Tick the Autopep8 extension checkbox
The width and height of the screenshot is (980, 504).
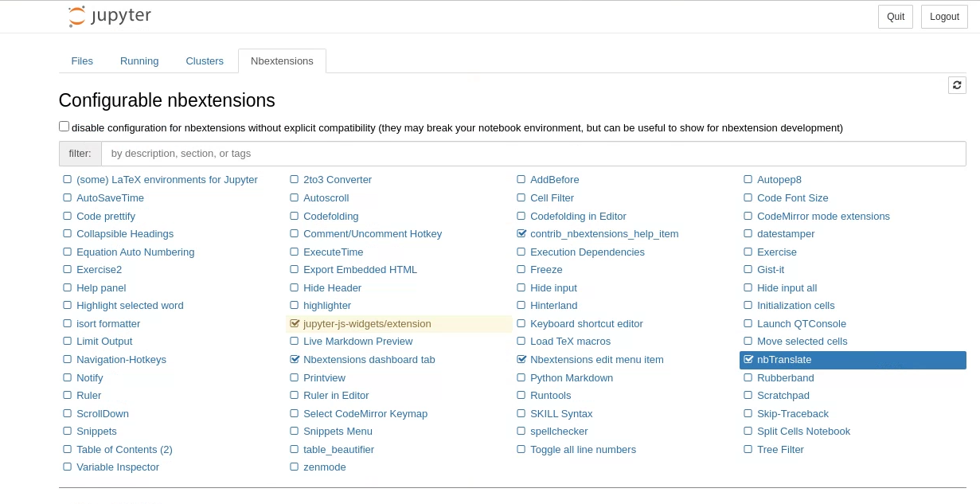coord(748,180)
